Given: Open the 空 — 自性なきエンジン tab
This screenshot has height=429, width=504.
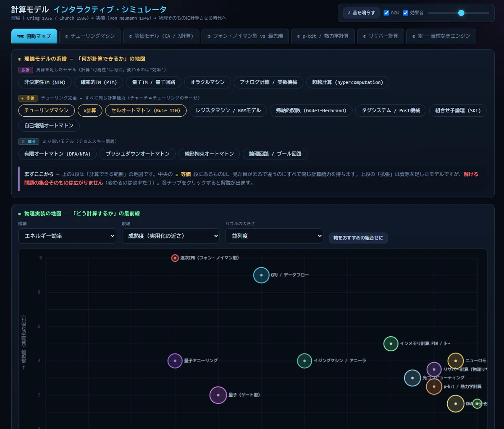Looking at the screenshot, I should [441, 36].
